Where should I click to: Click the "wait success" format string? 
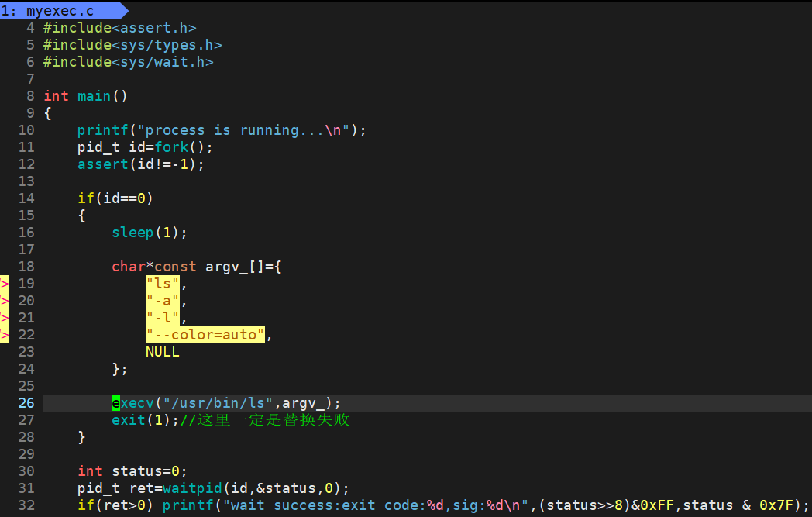tap(376, 505)
